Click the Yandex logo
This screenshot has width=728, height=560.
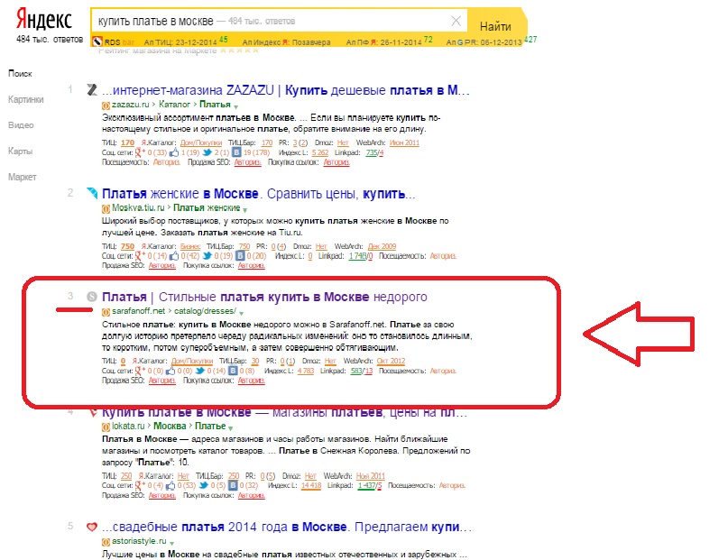(44, 21)
